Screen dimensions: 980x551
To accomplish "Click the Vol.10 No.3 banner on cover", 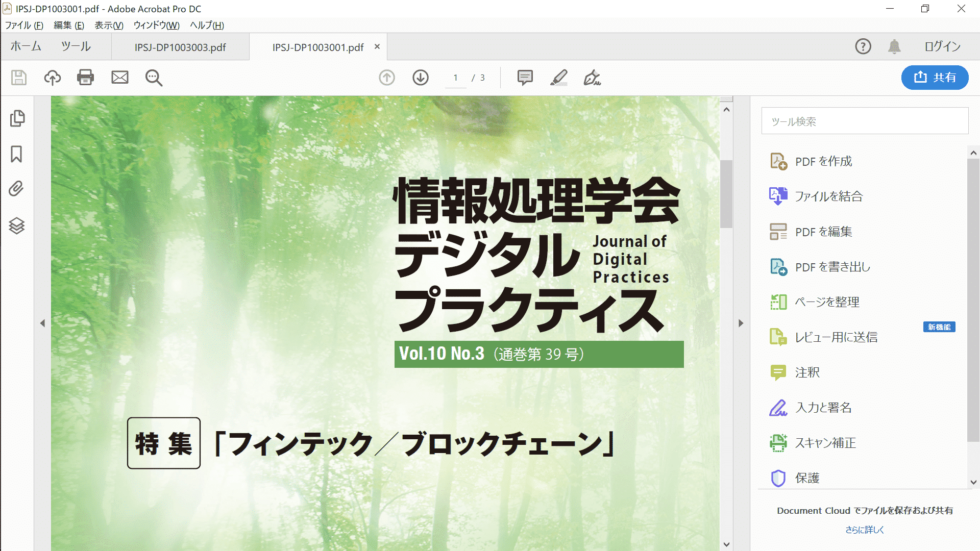I will pos(539,354).
